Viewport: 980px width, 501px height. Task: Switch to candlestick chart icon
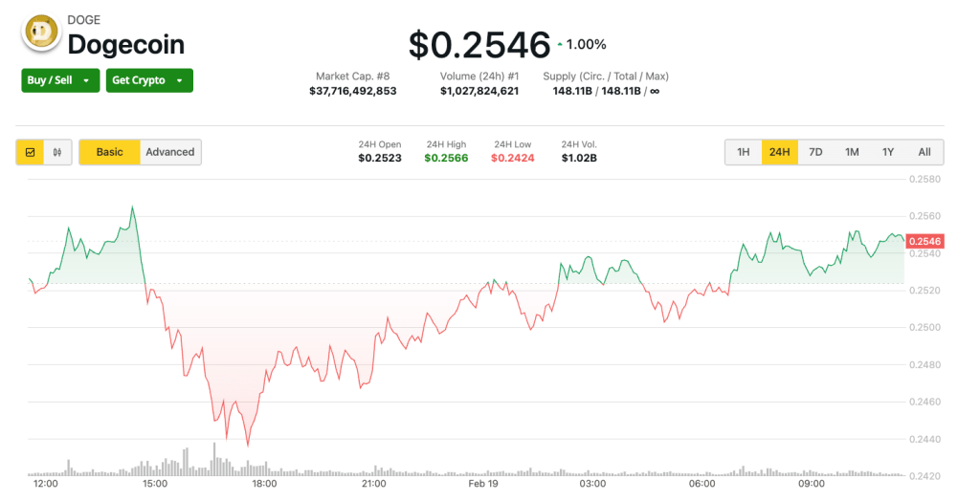tap(57, 152)
